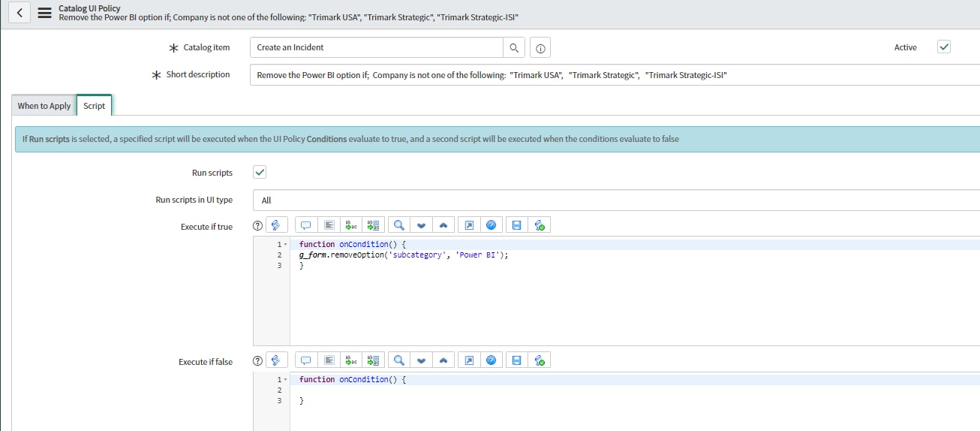
Task: Select the Script tab
Action: click(95, 106)
